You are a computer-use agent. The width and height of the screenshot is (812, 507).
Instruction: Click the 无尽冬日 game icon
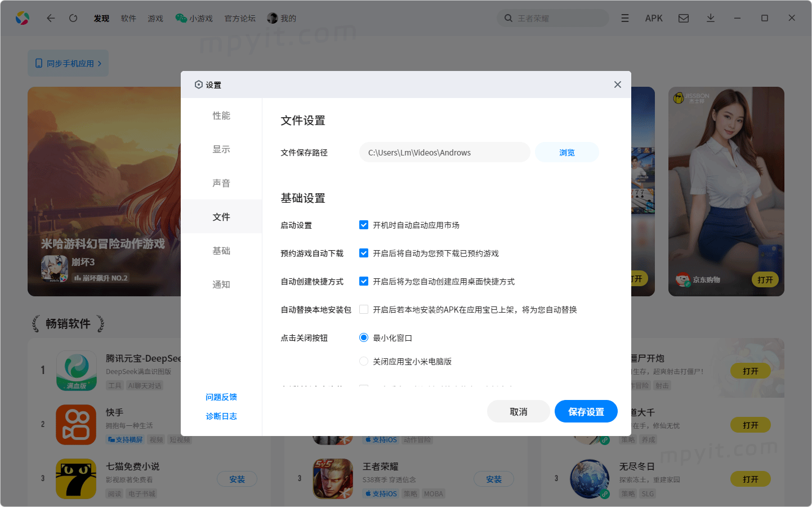pos(590,479)
